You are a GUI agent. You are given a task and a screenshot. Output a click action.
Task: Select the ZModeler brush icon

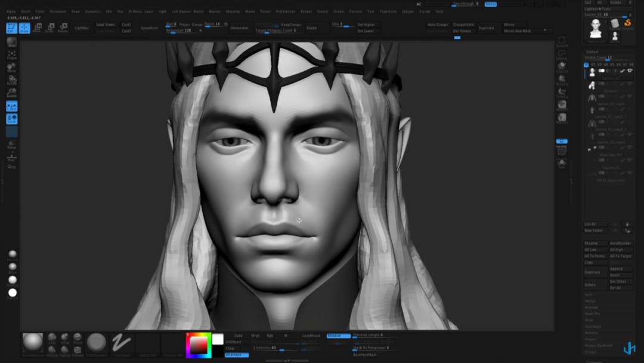pos(78,351)
